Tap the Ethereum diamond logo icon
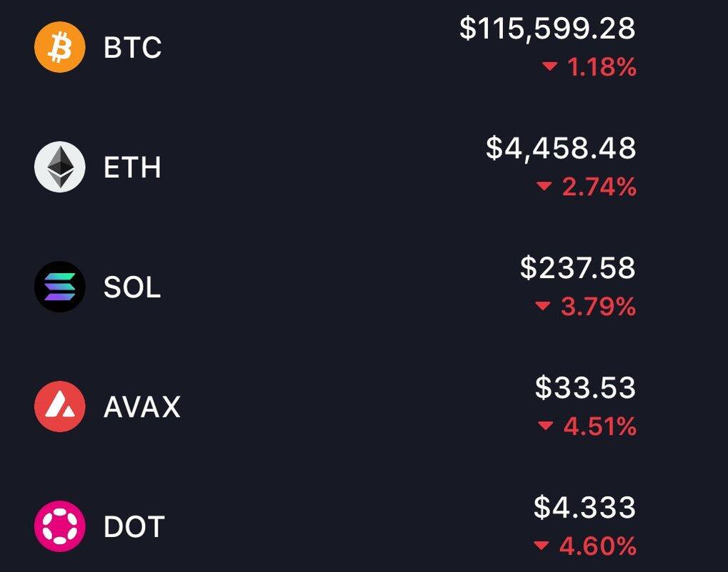The width and height of the screenshot is (728, 572). point(60,167)
